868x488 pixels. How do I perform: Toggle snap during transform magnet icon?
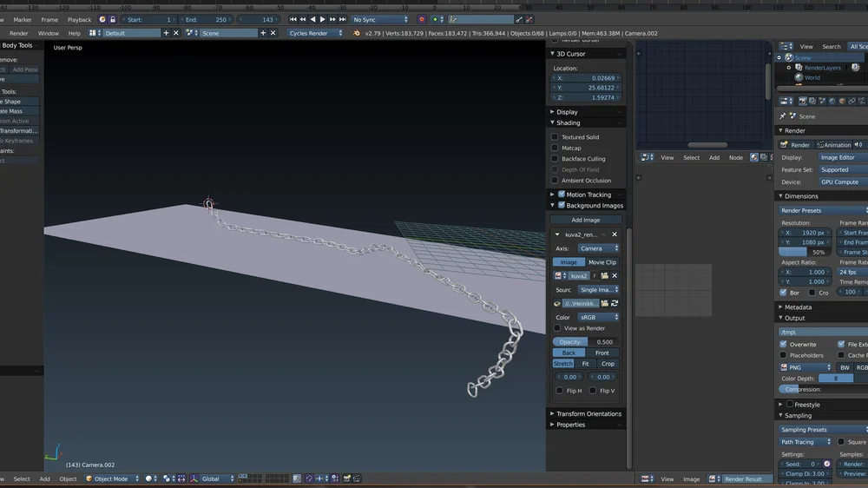tap(309, 478)
